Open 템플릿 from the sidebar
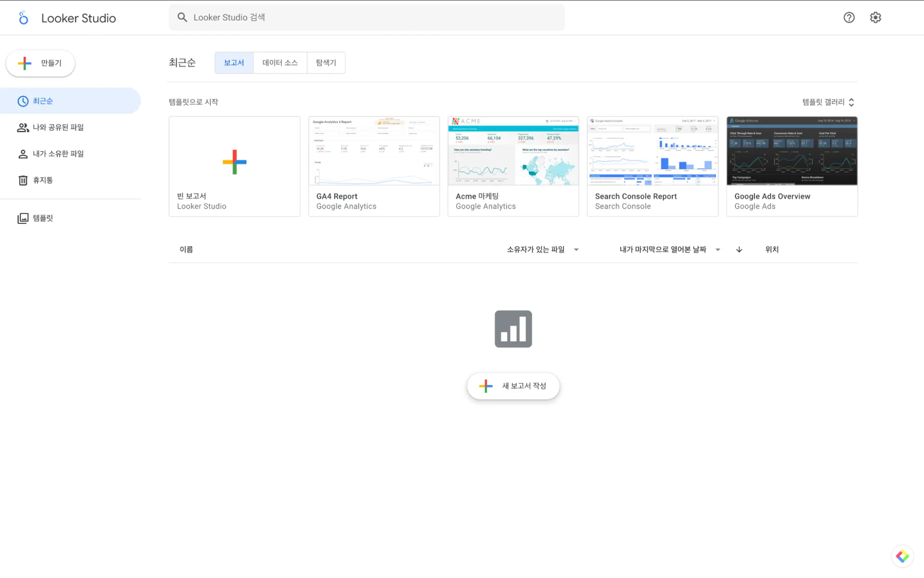The image size is (924, 578). point(42,218)
